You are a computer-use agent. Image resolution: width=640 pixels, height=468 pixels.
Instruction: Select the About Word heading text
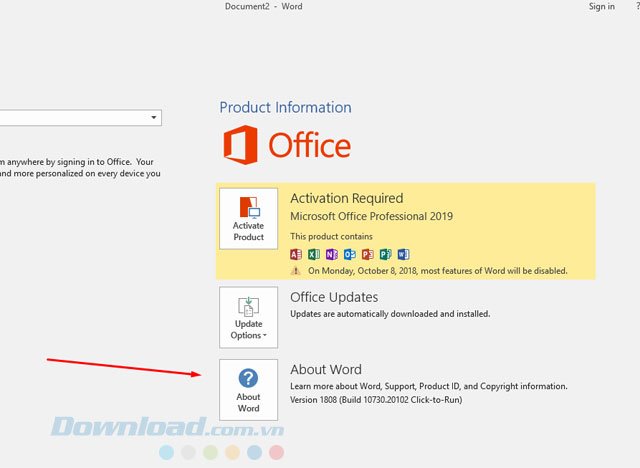[x=326, y=369]
